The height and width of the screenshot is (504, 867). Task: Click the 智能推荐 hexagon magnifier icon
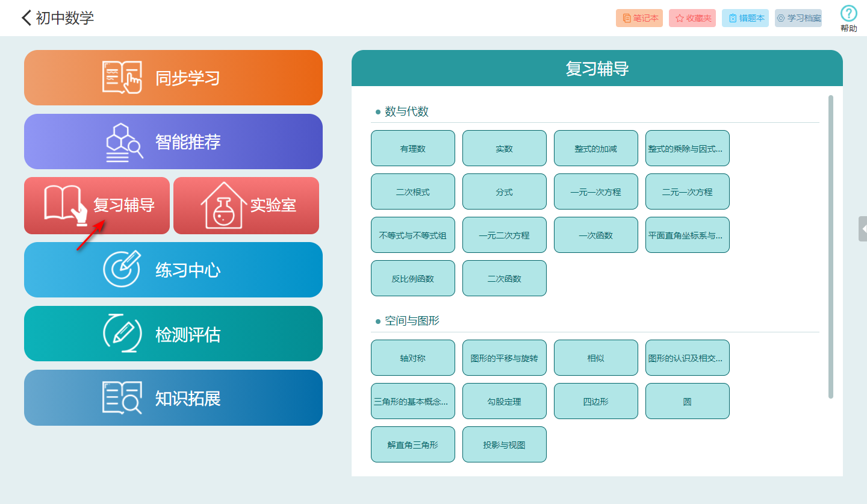click(x=125, y=142)
